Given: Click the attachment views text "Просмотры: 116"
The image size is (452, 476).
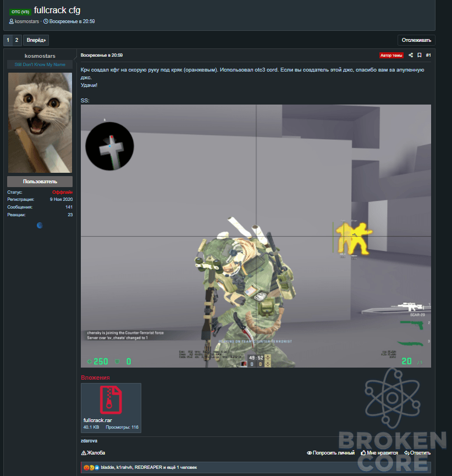Looking at the screenshot, I should (x=122, y=427).
